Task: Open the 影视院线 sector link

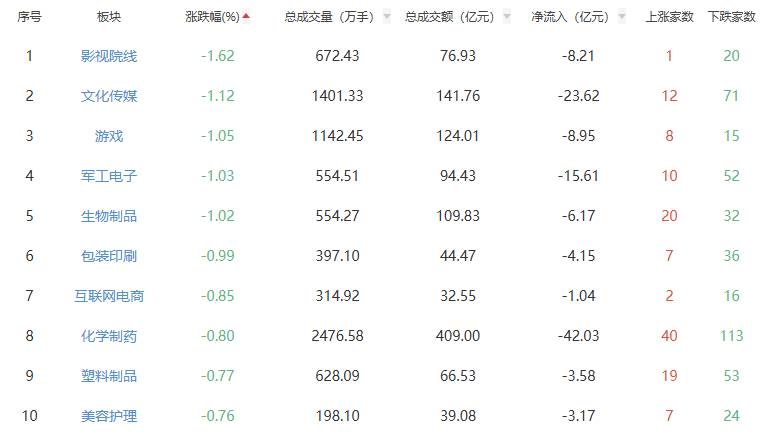Action: coord(109,56)
